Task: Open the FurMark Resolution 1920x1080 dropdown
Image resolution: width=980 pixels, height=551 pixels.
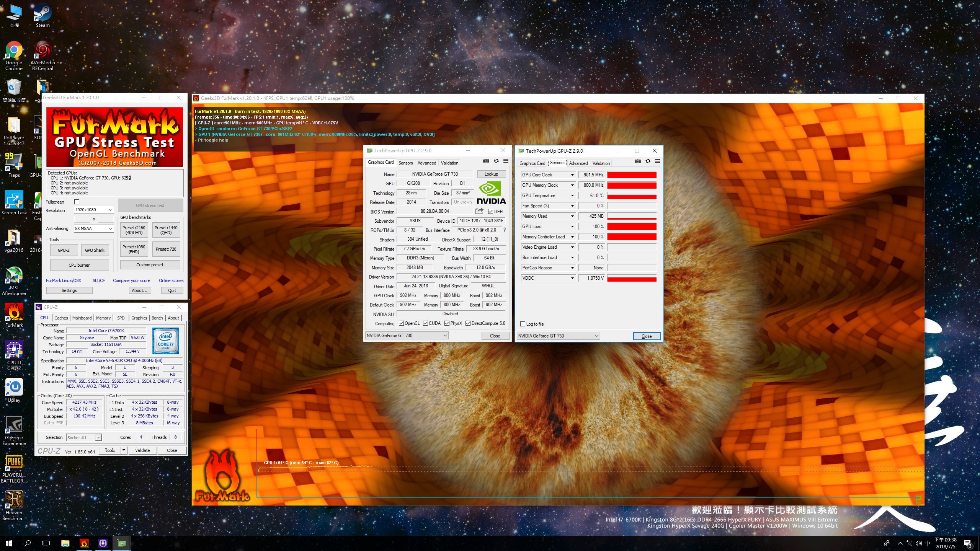Action: coord(94,210)
